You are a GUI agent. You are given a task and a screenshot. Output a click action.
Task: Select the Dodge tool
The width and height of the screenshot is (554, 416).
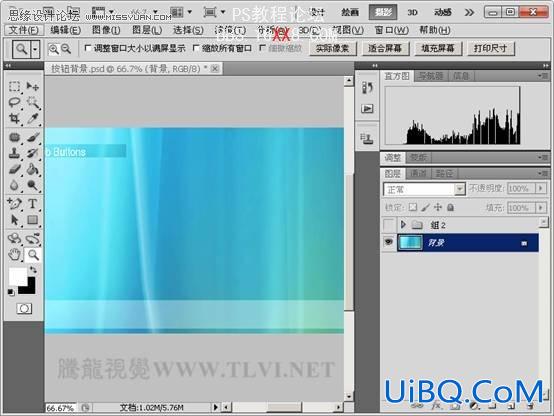(33, 185)
